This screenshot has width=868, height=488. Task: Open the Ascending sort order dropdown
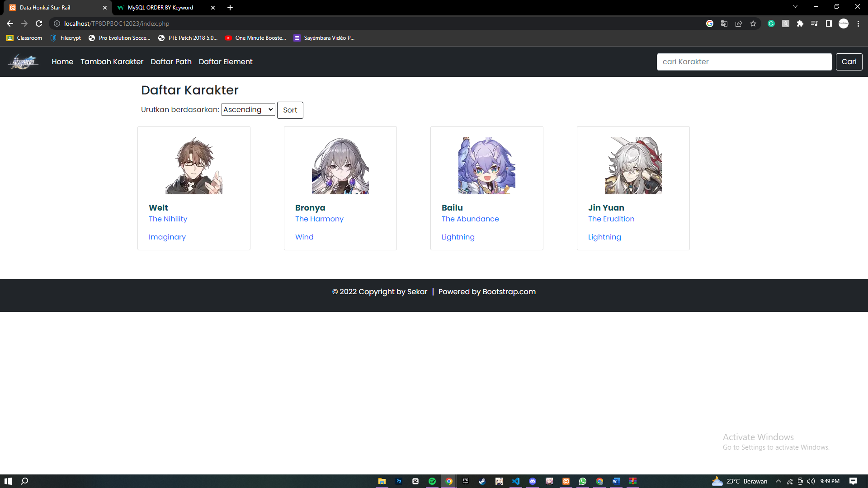(x=248, y=110)
